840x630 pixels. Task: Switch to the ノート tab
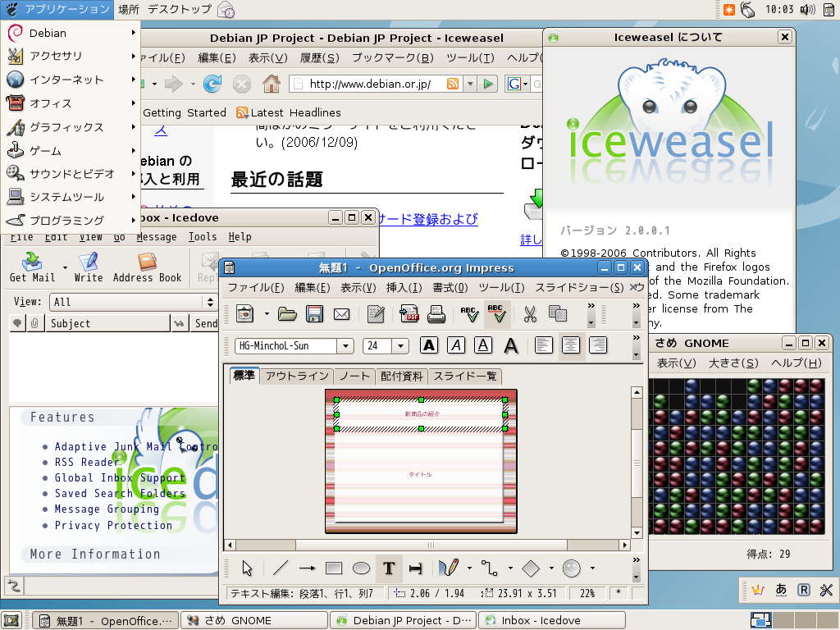(354, 376)
